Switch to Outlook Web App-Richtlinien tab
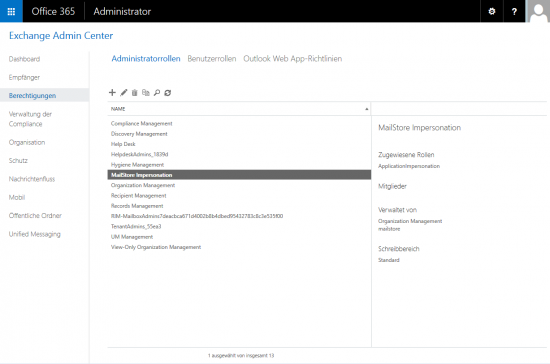Viewport: 550px width, 364px height. (x=293, y=59)
